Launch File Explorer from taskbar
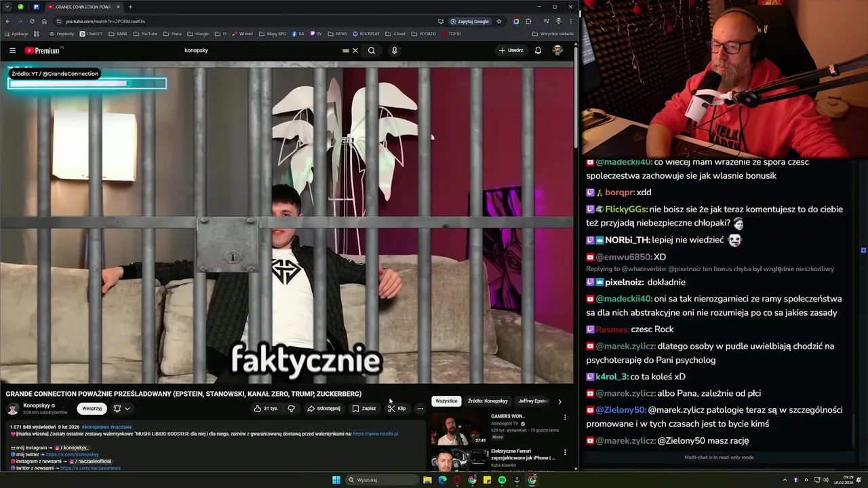Screen dimensions: 868x488 (x=427, y=480)
